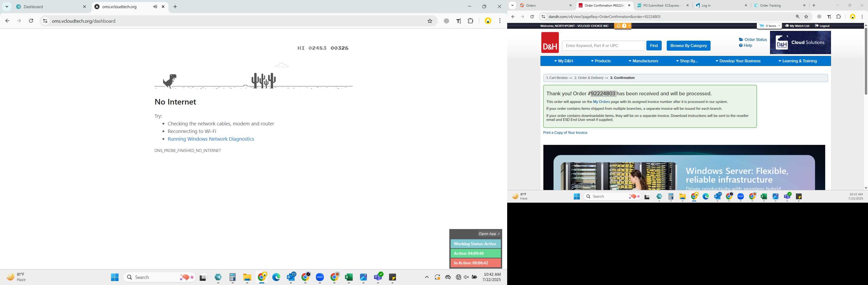
Task: Close the Dashboard tab
Action: [85, 7]
